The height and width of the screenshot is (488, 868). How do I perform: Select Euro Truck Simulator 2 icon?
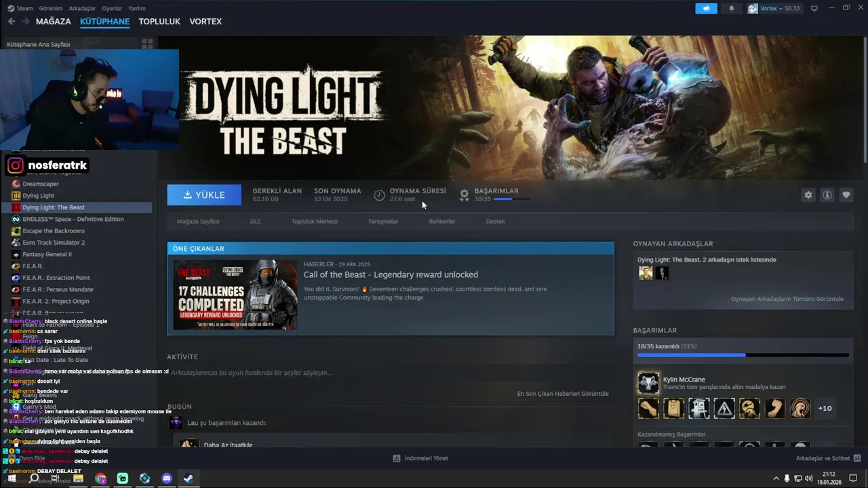(16, 243)
